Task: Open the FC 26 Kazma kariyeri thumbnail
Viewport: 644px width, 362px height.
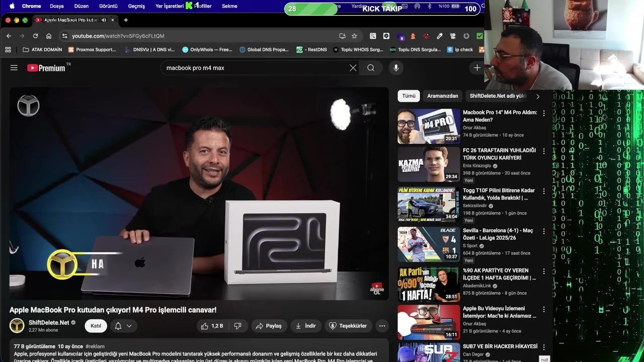Action: point(429,164)
